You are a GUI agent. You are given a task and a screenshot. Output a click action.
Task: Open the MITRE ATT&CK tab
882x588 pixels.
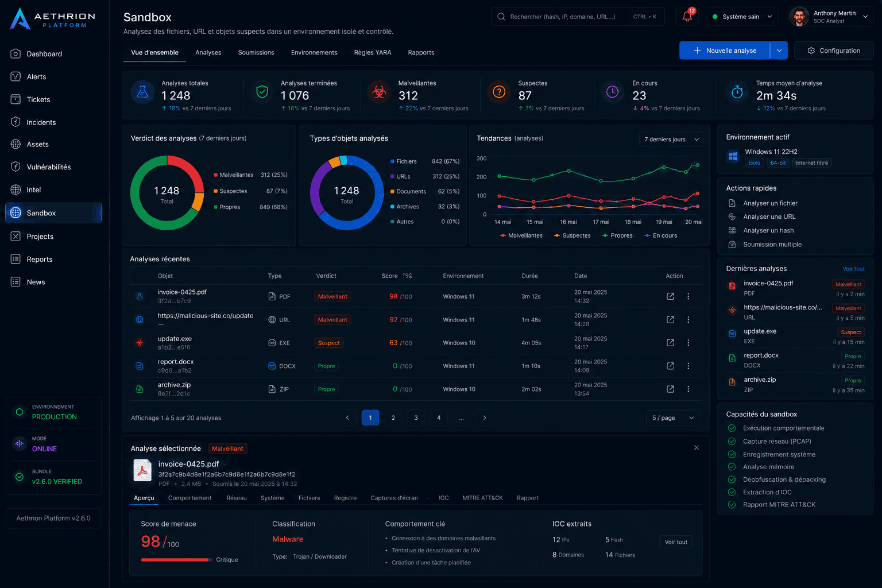tap(483, 498)
